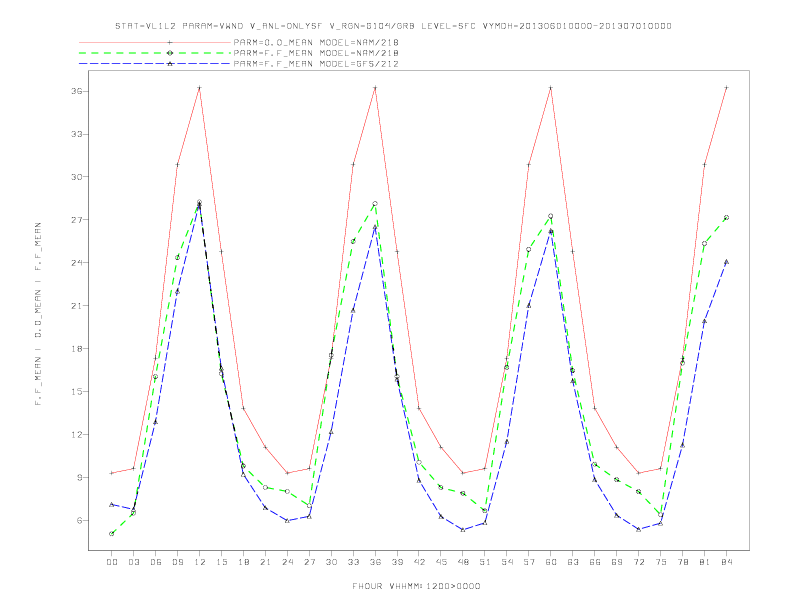Click the chart title beginning STAT=VL1L2
This screenshot has height=612, width=792.
[393, 26]
